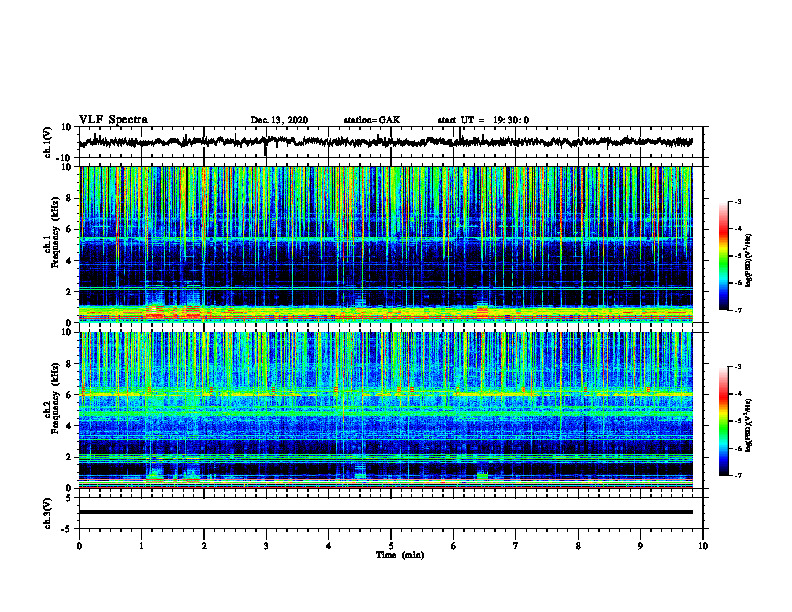
Task: Click the "ch.3(V)" axis label
Action: tap(48, 513)
